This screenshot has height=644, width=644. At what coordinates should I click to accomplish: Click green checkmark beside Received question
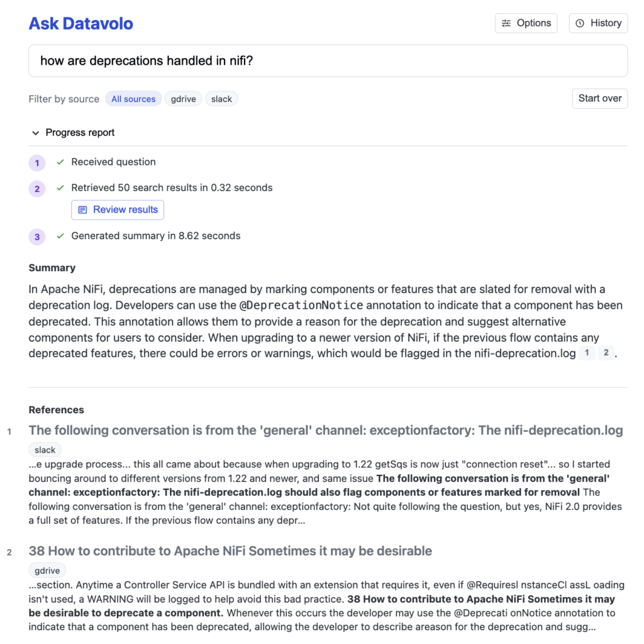[x=60, y=162]
